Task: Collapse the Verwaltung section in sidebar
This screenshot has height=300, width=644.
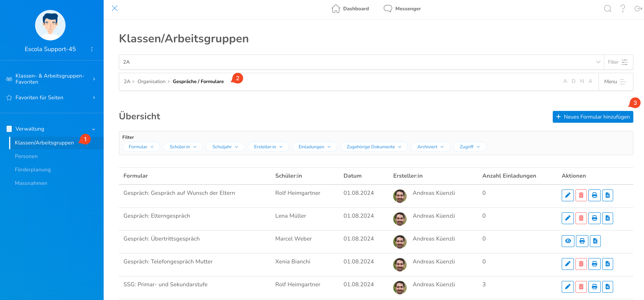Action: 94,129
